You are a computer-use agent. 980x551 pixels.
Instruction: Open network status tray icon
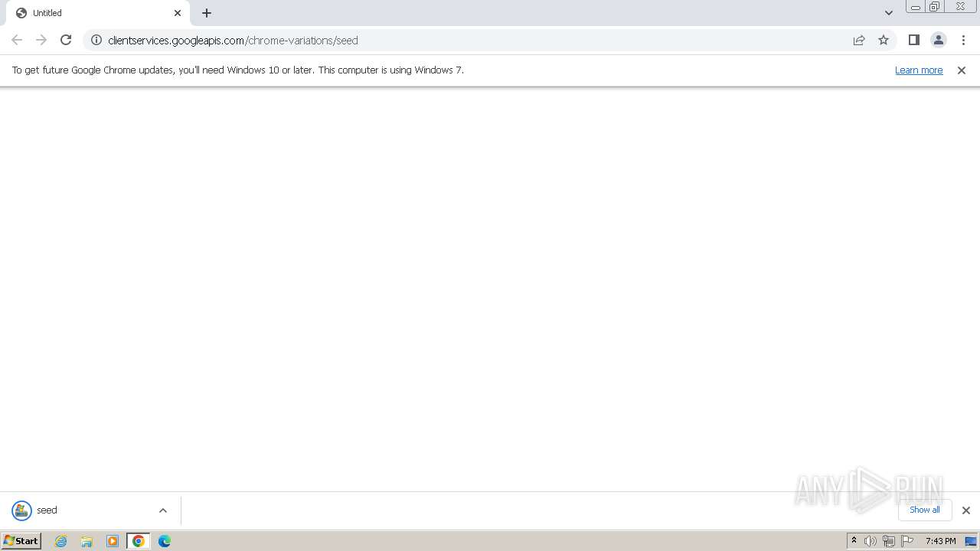[x=889, y=541]
